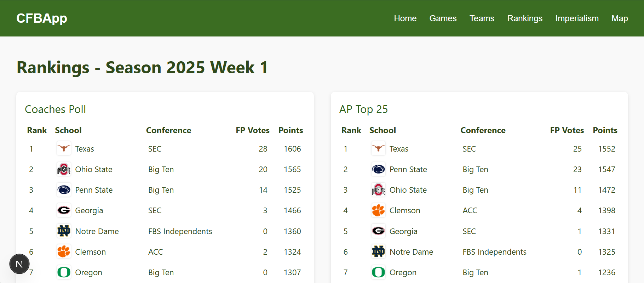The width and height of the screenshot is (644, 283).
Task: Open the Teams page link
Action: pyautogui.click(x=482, y=18)
